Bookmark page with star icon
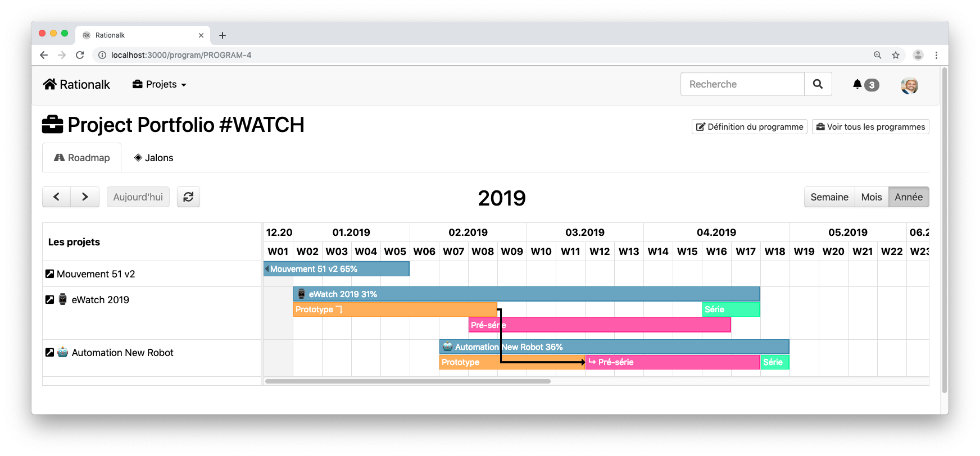The width and height of the screenshot is (980, 456). click(x=896, y=55)
